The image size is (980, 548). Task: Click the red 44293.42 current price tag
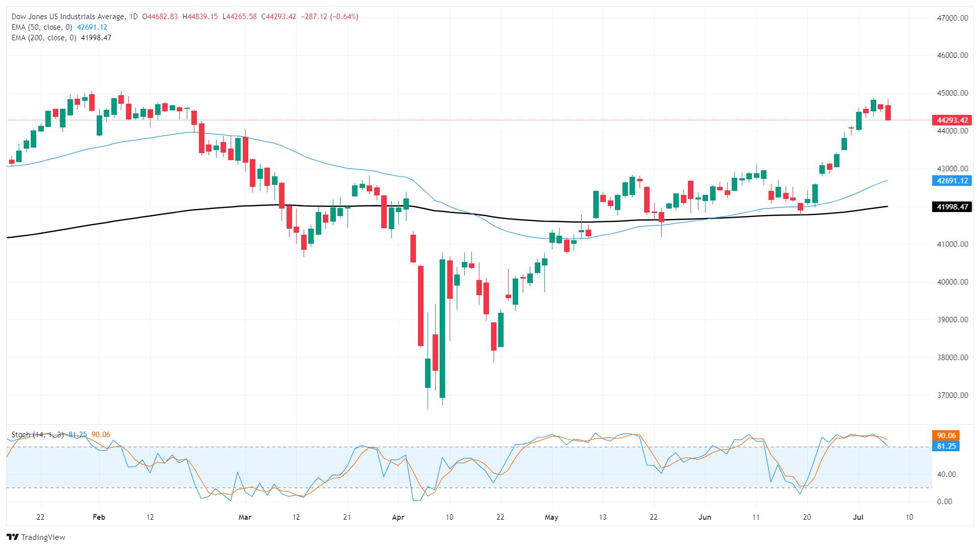coord(951,120)
